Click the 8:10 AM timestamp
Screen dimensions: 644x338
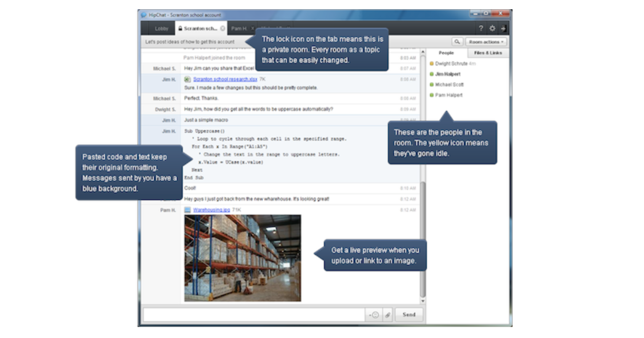[408, 188]
